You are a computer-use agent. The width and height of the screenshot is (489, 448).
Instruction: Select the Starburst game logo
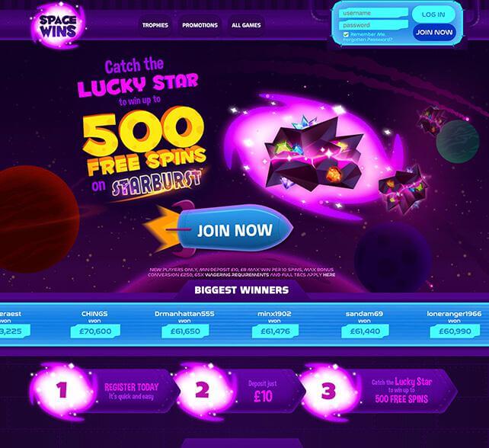(x=157, y=183)
